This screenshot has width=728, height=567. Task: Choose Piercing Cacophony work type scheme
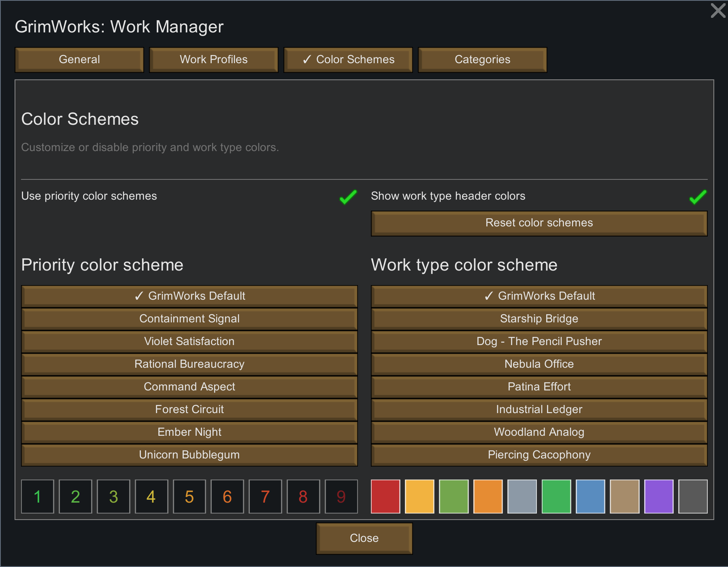point(539,455)
